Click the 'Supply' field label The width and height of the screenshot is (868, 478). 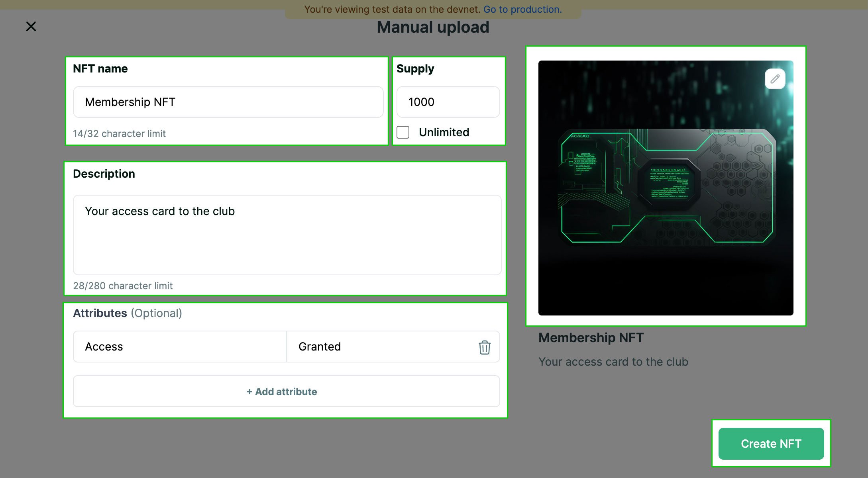[415, 69]
